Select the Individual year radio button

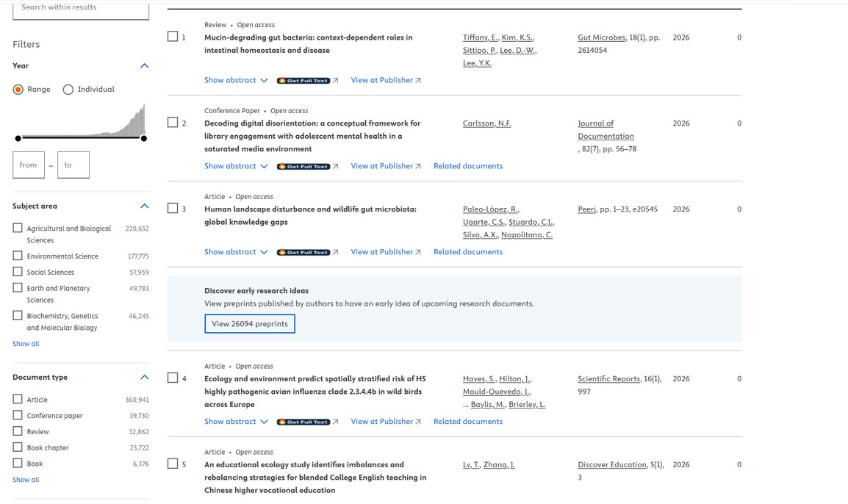pyautogui.click(x=68, y=90)
